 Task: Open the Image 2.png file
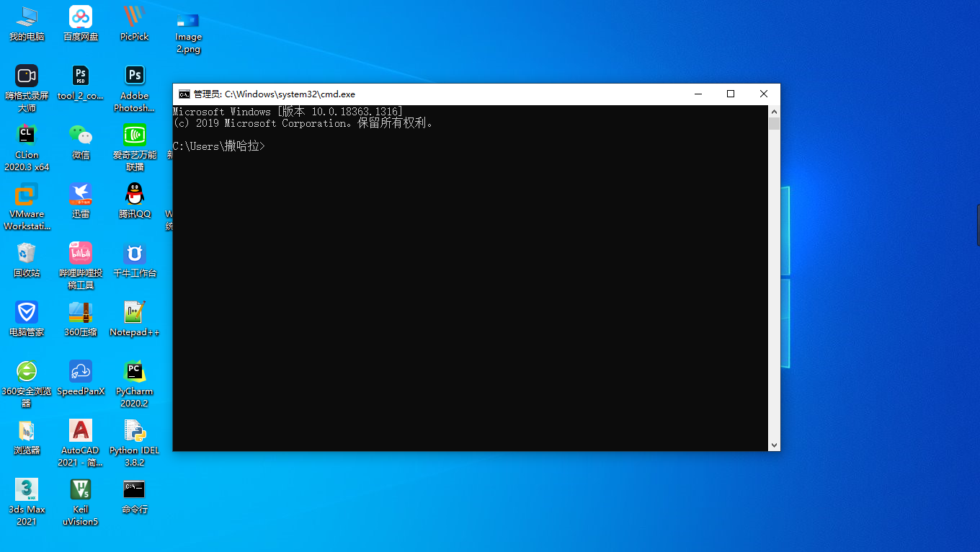(x=188, y=23)
